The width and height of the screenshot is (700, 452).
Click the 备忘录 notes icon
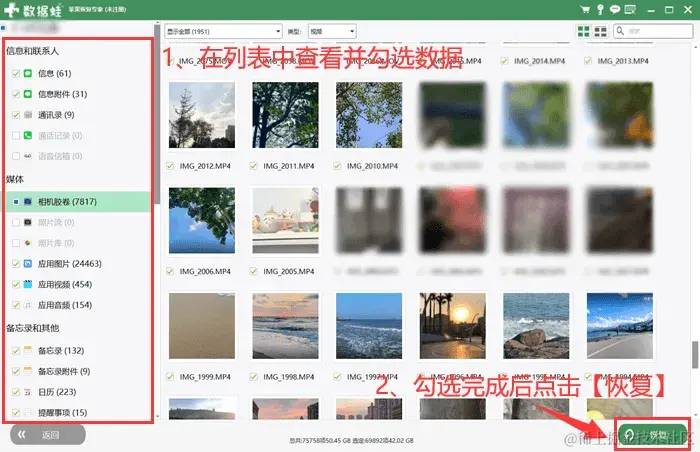point(28,351)
